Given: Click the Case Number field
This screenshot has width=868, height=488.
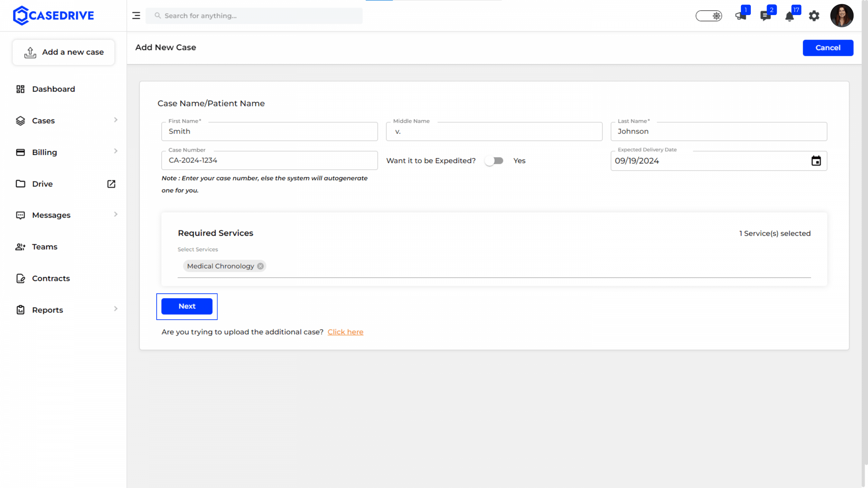Looking at the screenshot, I should click(x=269, y=160).
